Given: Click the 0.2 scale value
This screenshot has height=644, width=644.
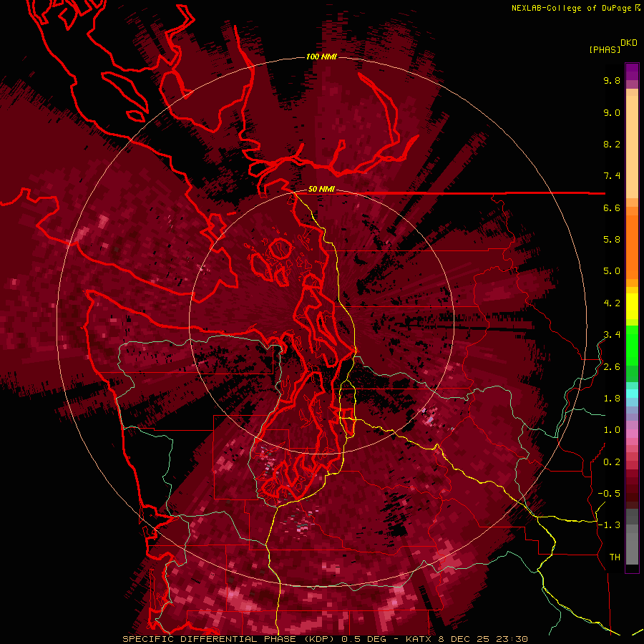Looking at the screenshot, I should click(612, 462).
